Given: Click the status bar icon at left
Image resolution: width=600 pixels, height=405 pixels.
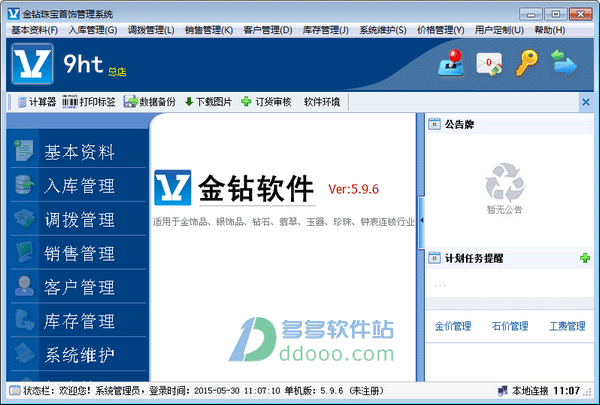Looking at the screenshot, I should click(15, 391).
